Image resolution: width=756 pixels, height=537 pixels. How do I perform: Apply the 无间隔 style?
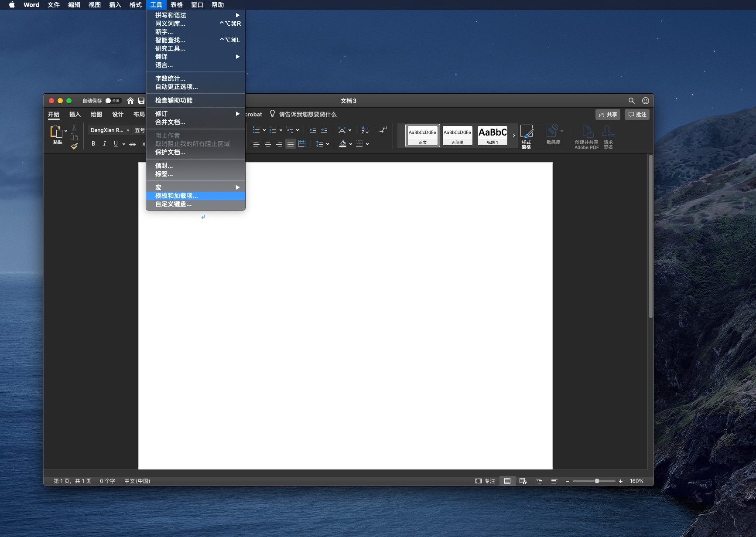[457, 136]
